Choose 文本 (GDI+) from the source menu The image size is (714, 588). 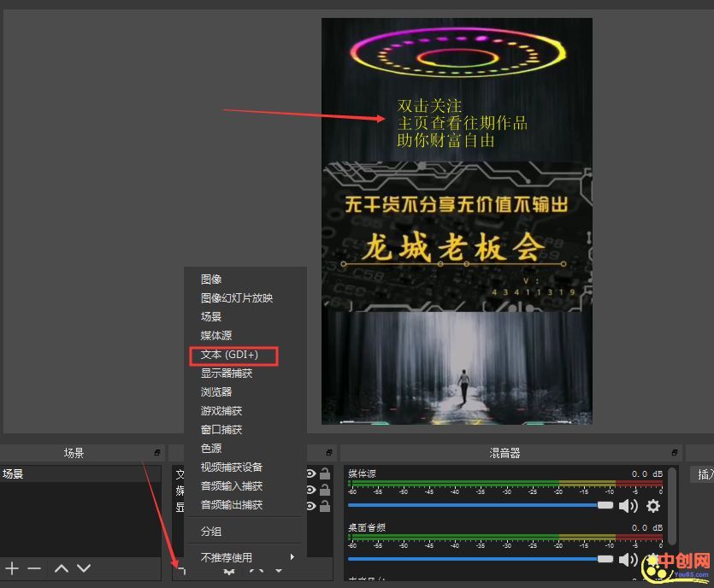[229, 355]
